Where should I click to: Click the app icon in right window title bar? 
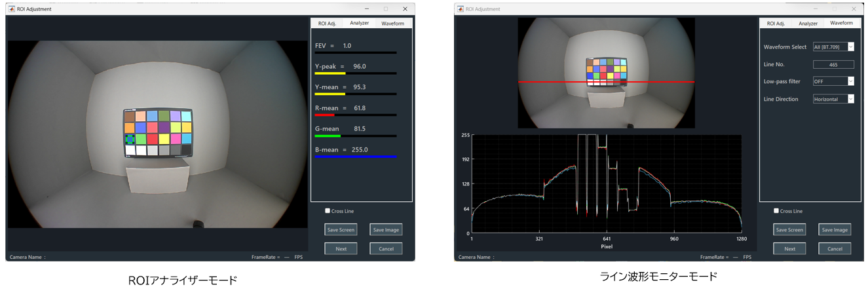click(460, 9)
